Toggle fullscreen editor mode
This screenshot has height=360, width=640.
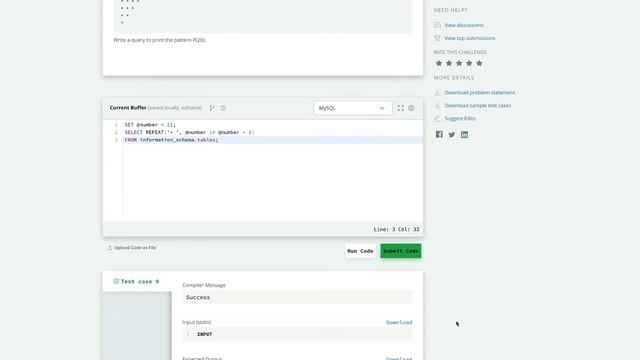[400, 108]
